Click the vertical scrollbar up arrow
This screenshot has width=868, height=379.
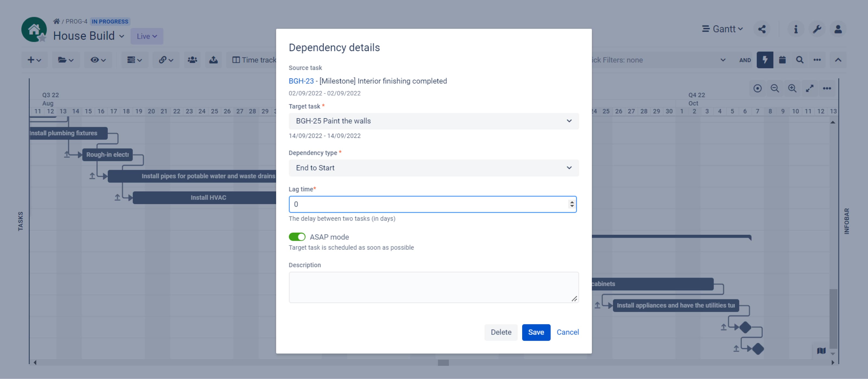pos(833,122)
